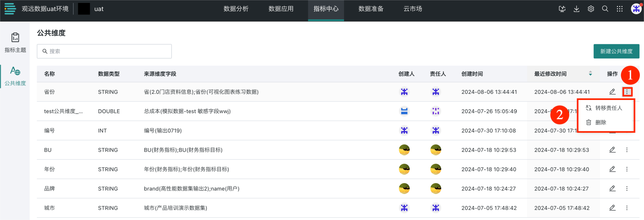Open the 指标主题 sidebar section
The image size is (644, 220).
coord(15,42)
